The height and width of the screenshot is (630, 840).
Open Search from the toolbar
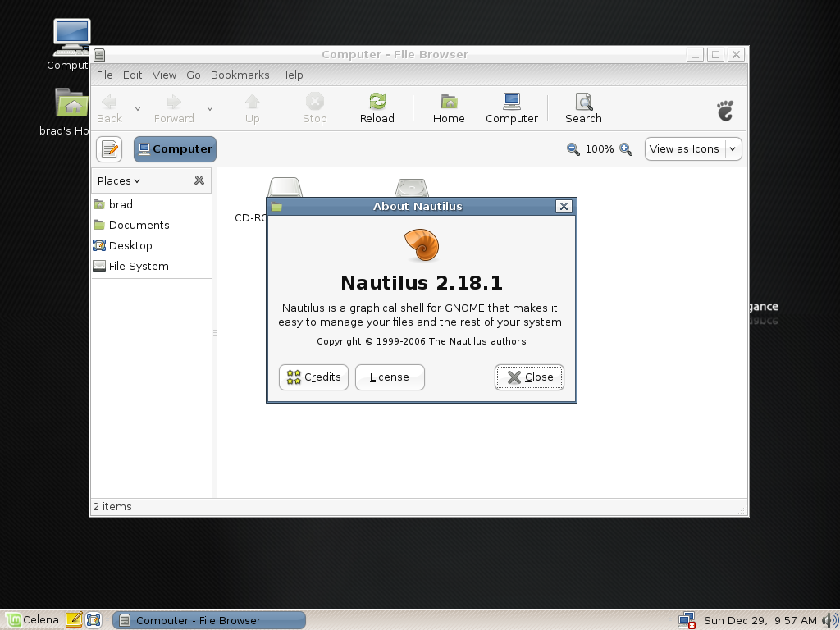[x=583, y=109]
